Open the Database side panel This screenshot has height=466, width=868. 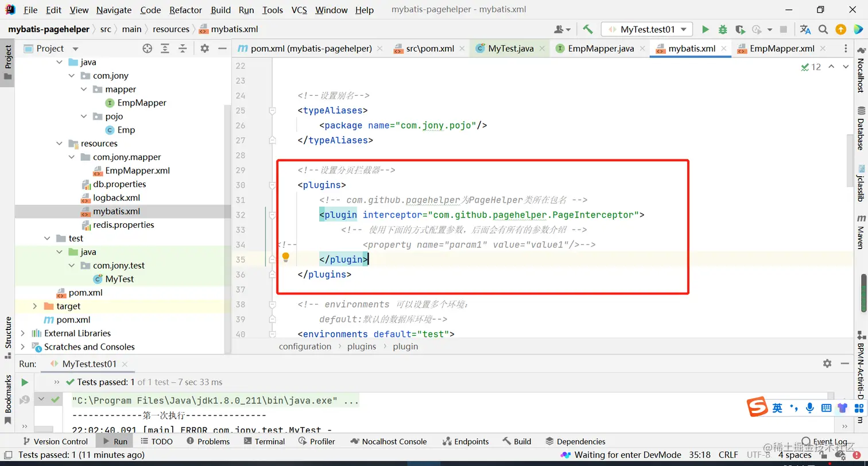[x=861, y=127]
